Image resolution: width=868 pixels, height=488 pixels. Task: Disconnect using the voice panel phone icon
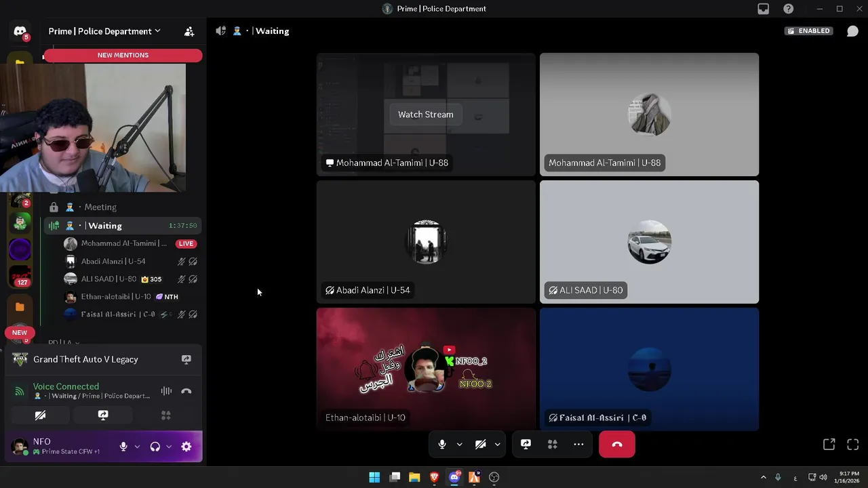(x=186, y=391)
